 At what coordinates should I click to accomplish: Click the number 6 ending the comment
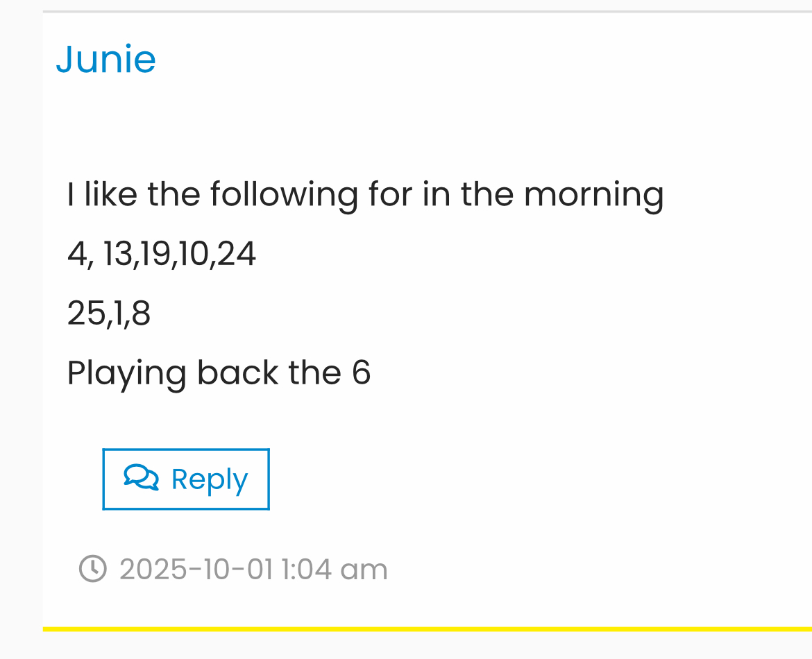pos(361,373)
